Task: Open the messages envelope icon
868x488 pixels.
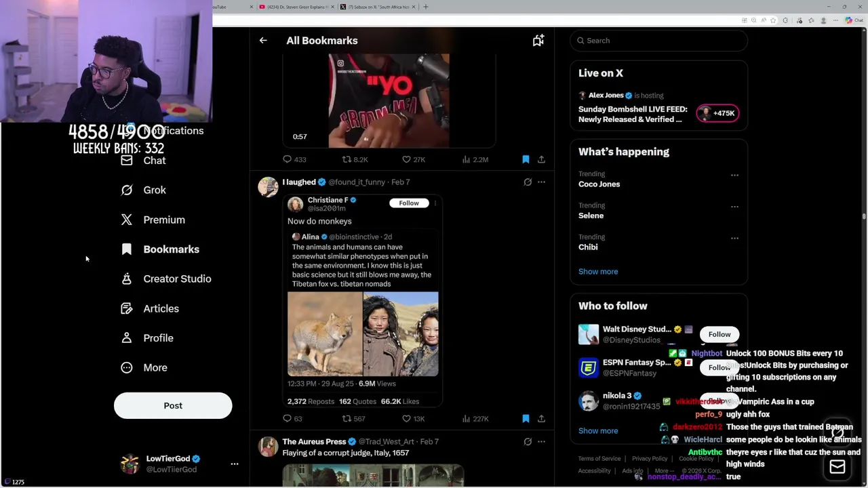Action: point(837,467)
